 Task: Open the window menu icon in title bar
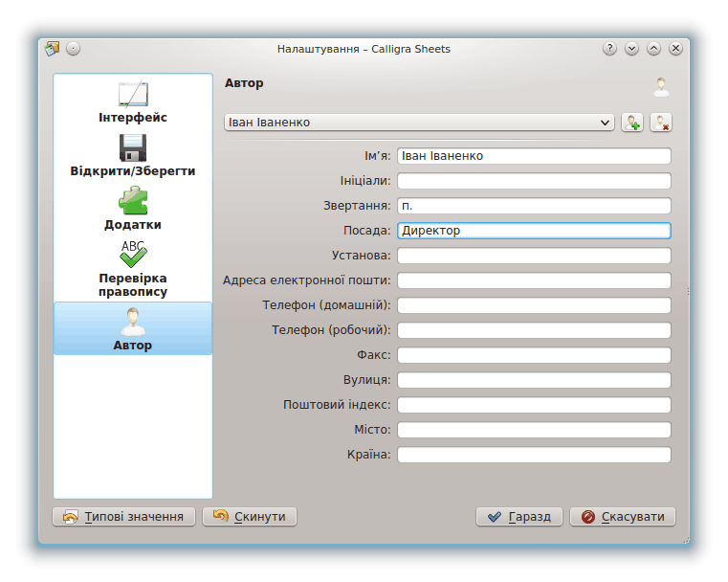52,49
